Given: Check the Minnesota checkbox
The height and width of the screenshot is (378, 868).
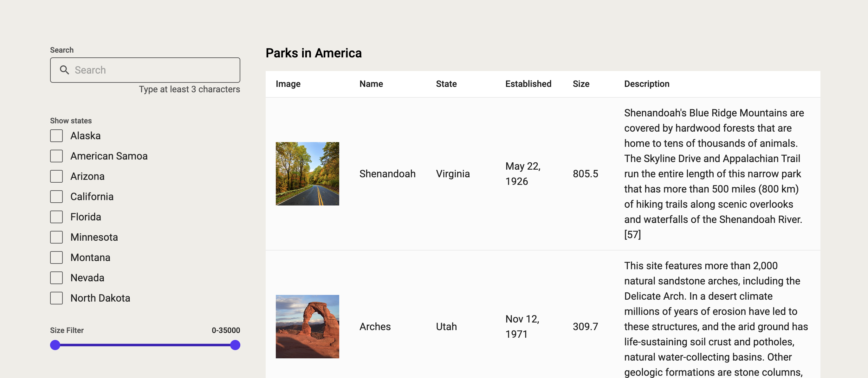Looking at the screenshot, I should coord(56,237).
